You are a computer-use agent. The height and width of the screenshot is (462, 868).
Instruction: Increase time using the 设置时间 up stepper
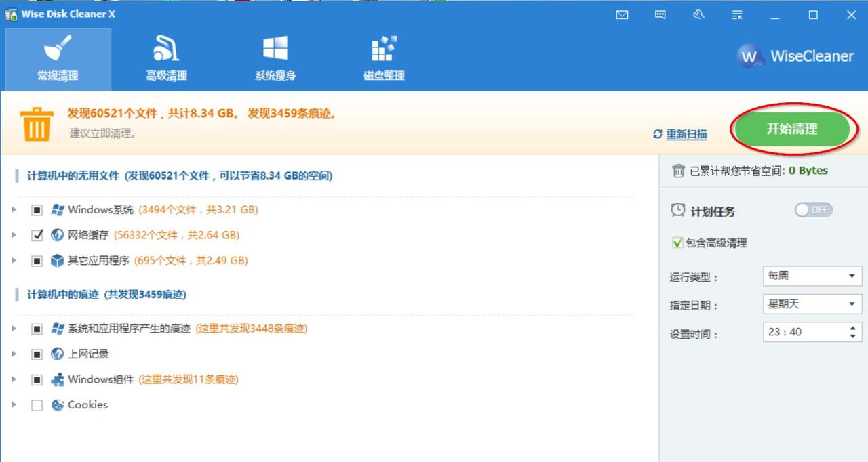[x=854, y=328]
